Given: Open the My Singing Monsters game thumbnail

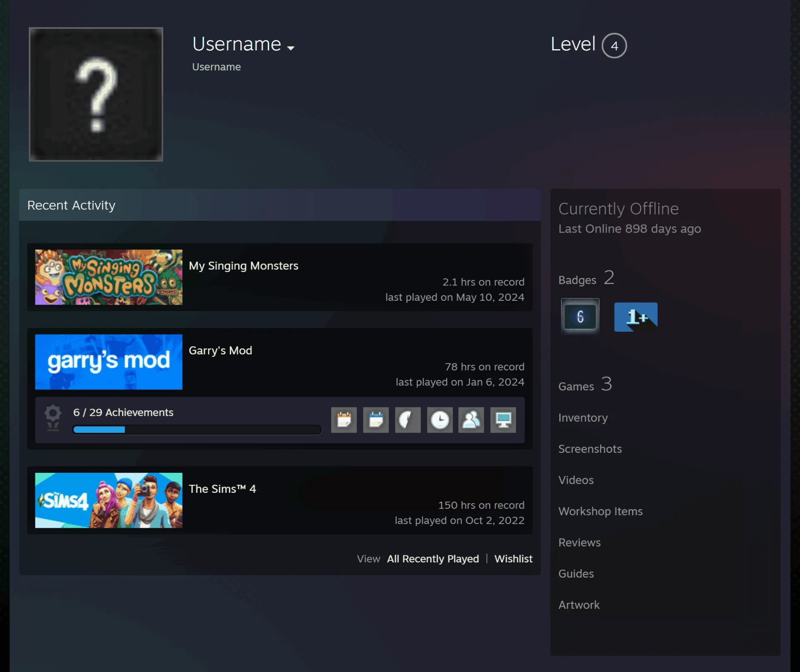Looking at the screenshot, I should click(109, 277).
